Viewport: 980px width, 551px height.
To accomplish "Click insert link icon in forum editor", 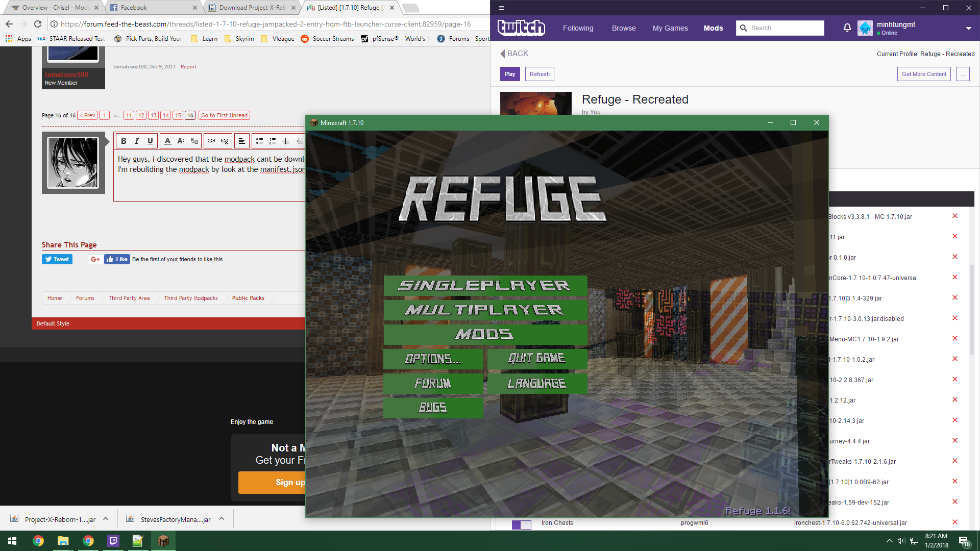I will (211, 141).
